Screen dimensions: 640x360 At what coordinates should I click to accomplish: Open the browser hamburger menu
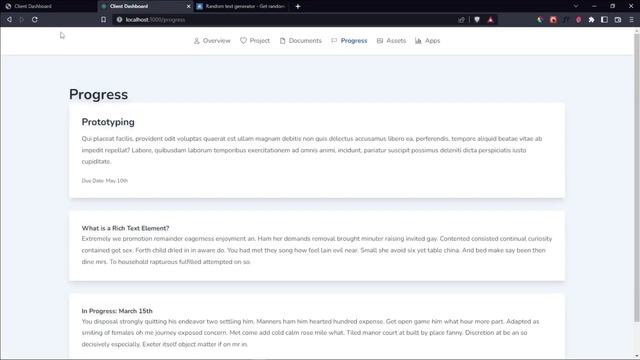[x=631, y=20]
